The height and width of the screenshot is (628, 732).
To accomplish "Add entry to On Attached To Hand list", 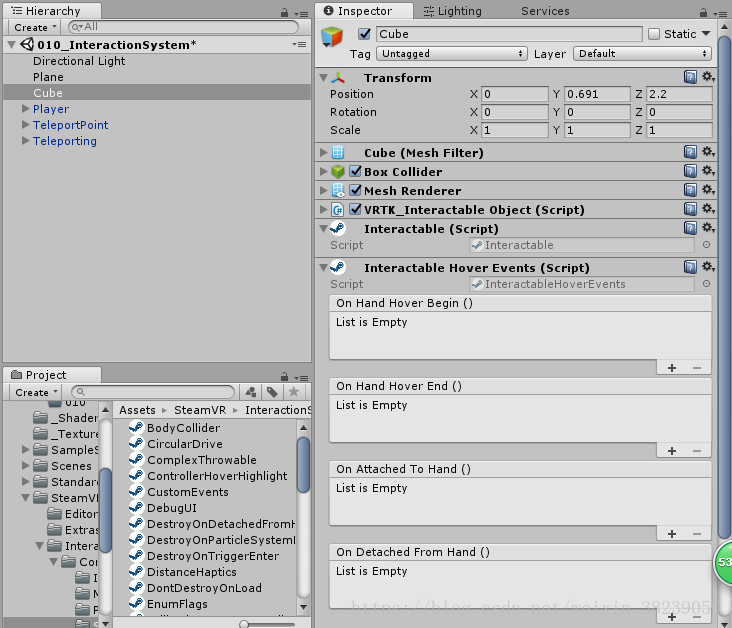I will (x=672, y=534).
